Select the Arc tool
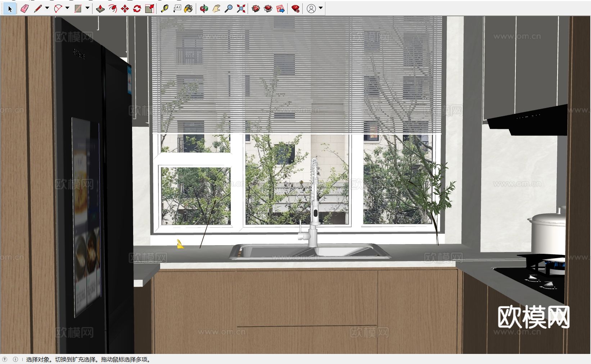 click(x=58, y=9)
